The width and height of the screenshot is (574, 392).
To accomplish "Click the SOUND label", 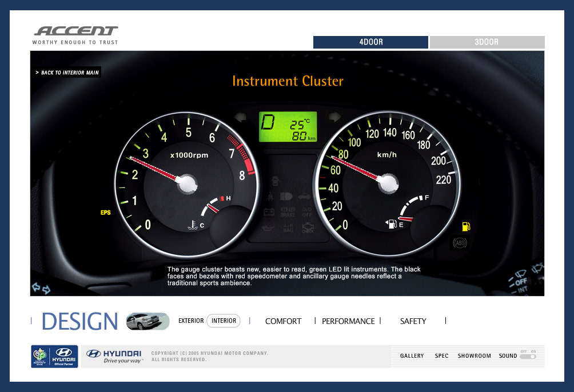I will pyautogui.click(x=508, y=356).
